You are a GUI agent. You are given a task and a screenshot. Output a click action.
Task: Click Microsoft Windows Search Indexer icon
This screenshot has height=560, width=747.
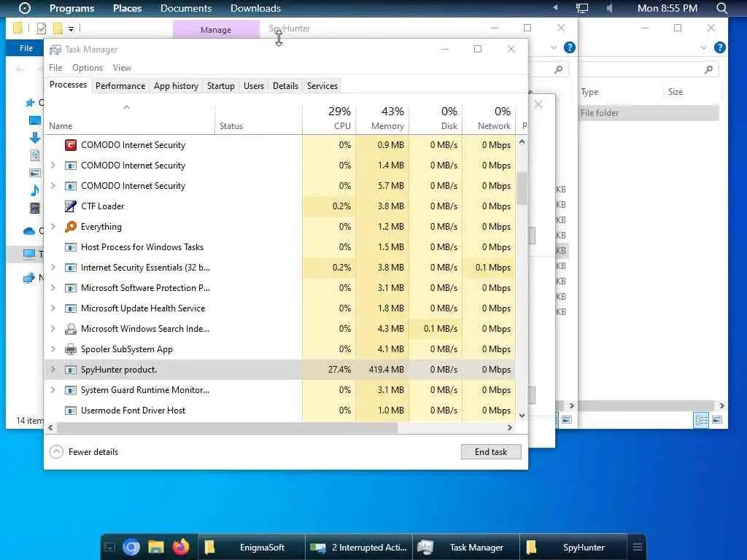coord(71,329)
